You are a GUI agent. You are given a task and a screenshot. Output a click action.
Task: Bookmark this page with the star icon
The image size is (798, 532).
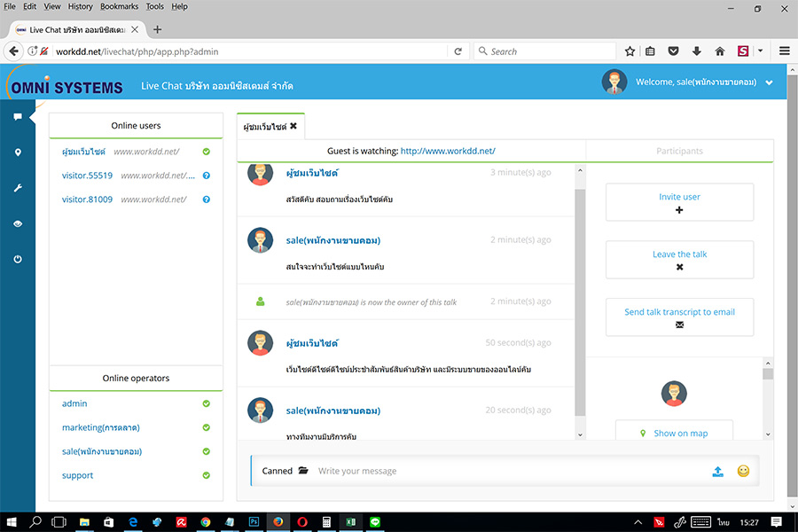pos(630,51)
